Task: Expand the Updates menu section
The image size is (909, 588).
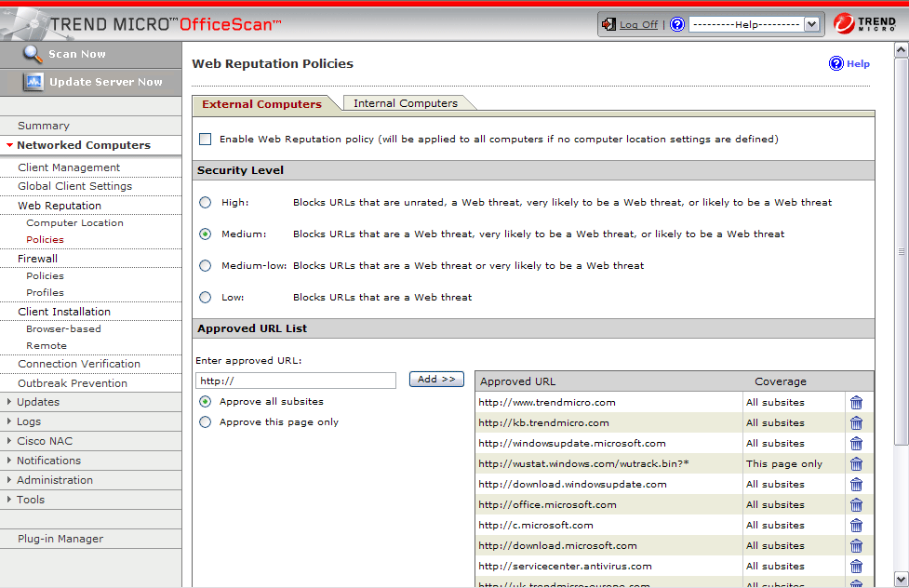Action: (9, 401)
